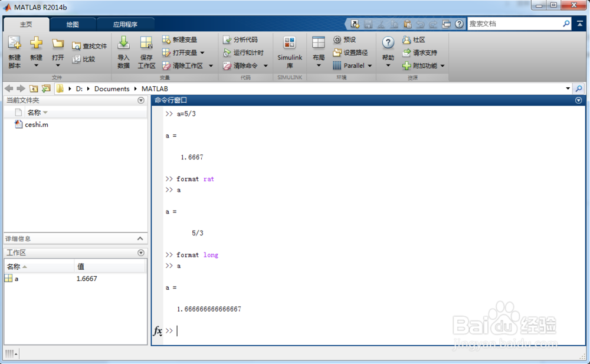Open Command Window panel actions menu
The width and height of the screenshot is (590, 364).
tap(578, 100)
